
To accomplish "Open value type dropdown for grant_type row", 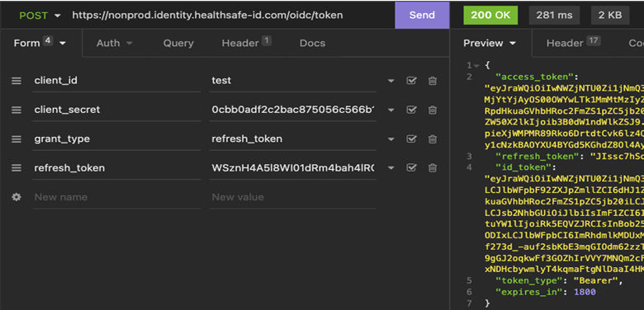I will pyautogui.click(x=391, y=139).
